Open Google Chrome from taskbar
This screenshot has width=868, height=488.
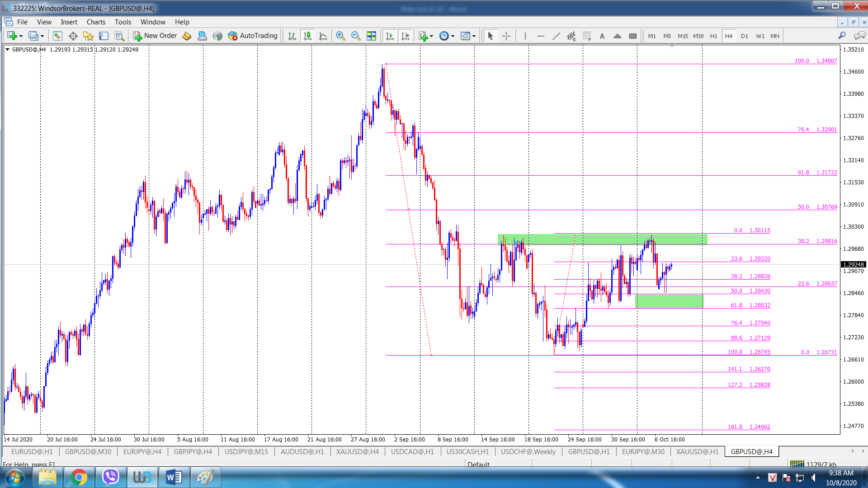coord(79,477)
